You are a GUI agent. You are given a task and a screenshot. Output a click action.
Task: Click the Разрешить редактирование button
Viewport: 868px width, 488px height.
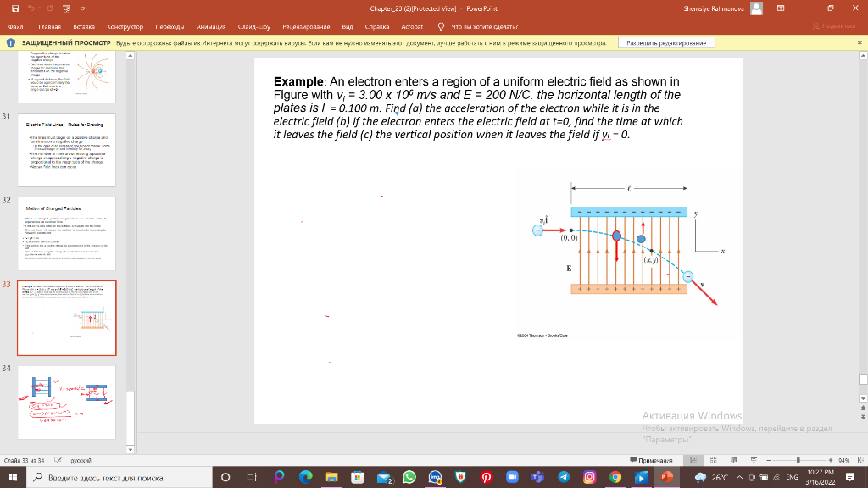(665, 42)
